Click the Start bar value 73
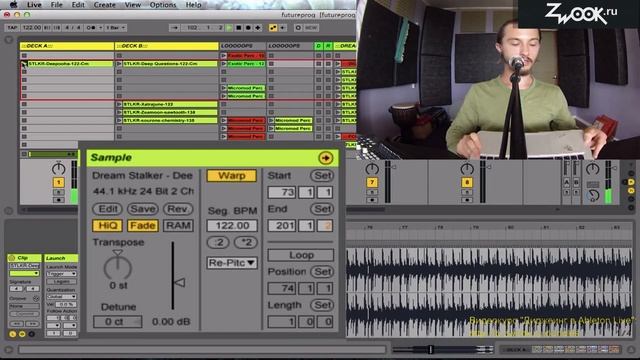 [281, 192]
